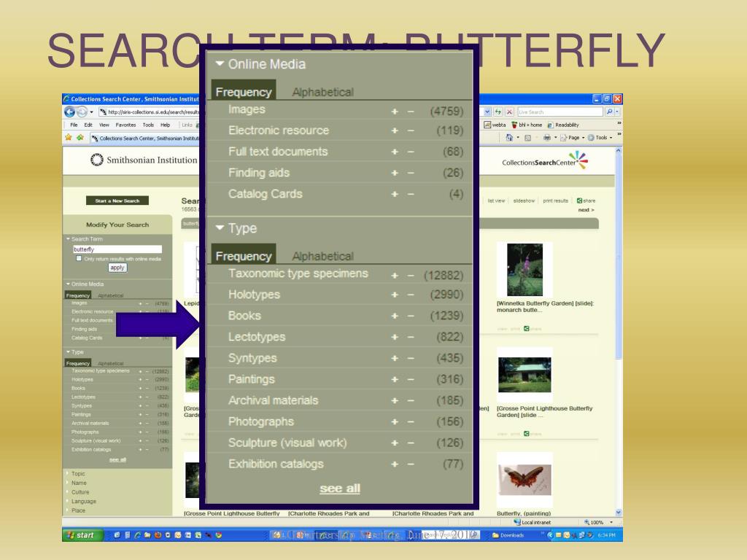The width and height of the screenshot is (747, 560).
Task: Open the Edit menu
Action: coord(88,125)
